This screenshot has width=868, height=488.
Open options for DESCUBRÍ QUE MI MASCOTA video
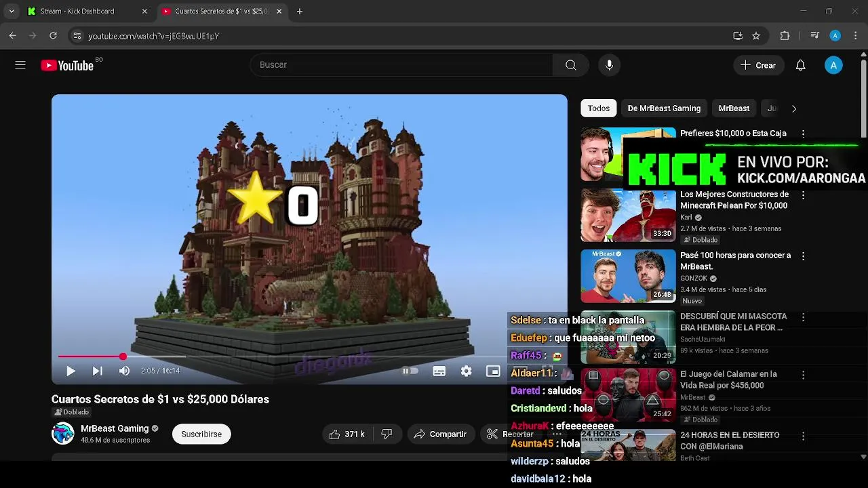803,317
